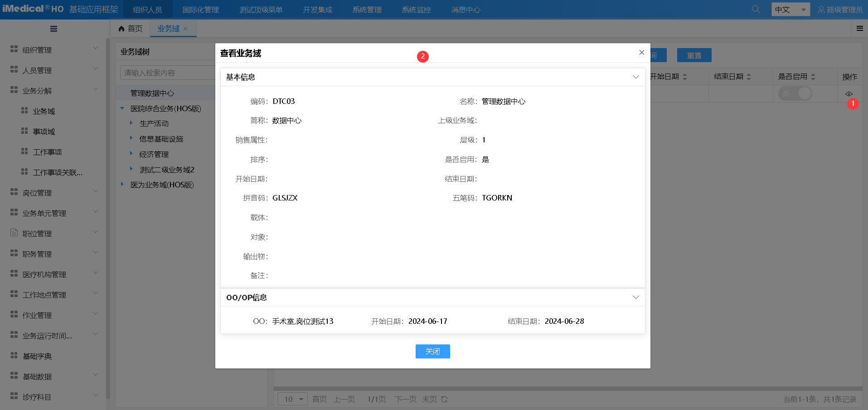Click the 请输入检索内容 search field

click(x=168, y=72)
